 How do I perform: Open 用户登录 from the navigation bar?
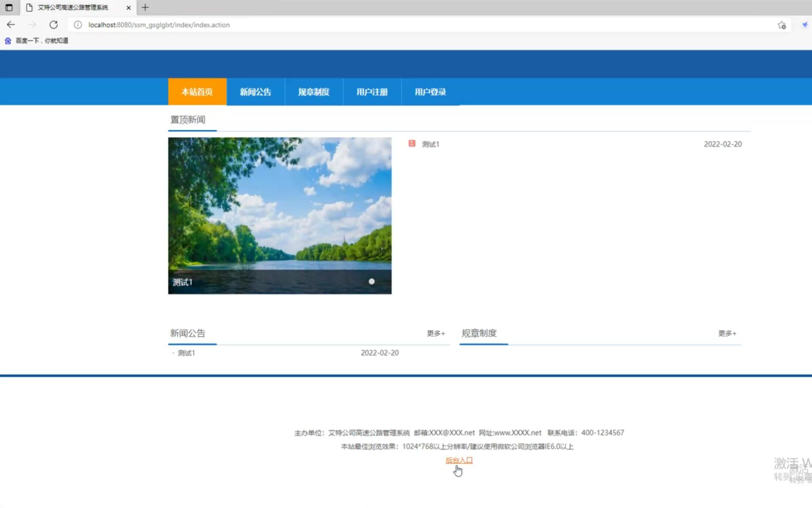pyautogui.click(x=430, y=92)
